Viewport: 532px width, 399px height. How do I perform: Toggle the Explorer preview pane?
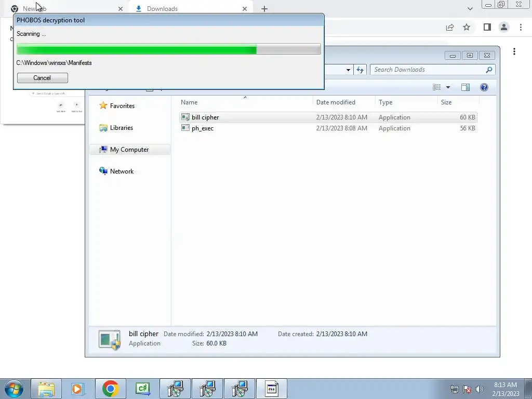(x=465, y=87)
